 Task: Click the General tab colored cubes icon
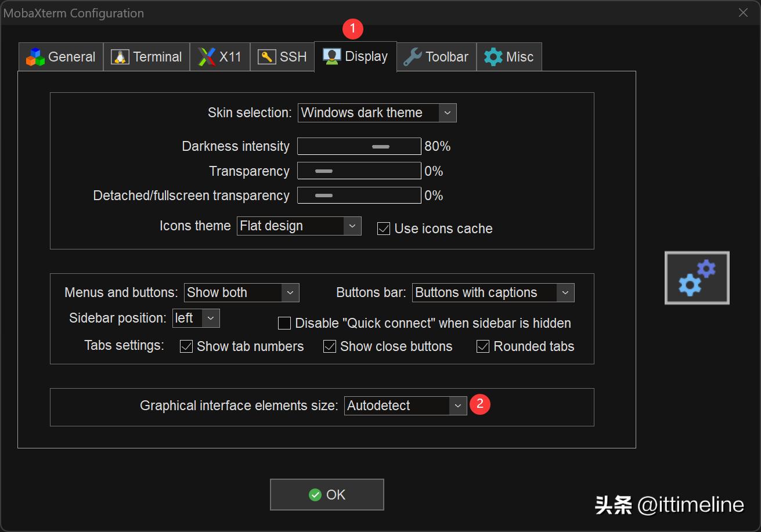click(35, 57)
